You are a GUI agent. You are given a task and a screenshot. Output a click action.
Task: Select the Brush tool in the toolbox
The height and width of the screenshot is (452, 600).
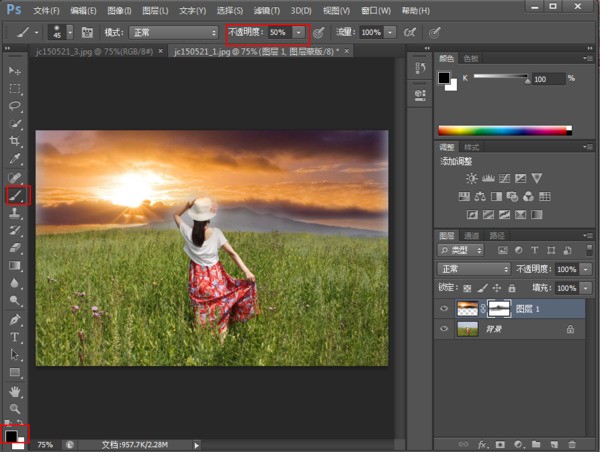pos(15,195)
